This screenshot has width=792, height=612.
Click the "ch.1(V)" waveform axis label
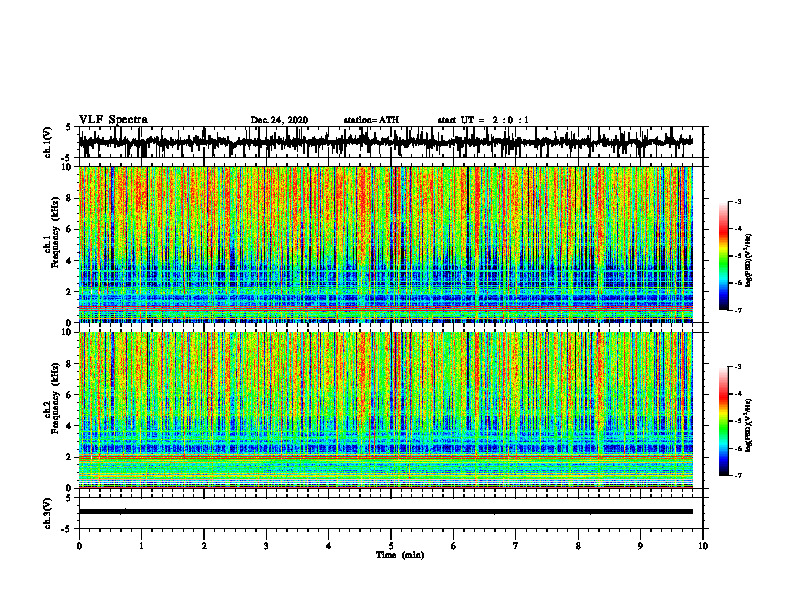pyautogui.click(x=47, y=142)
